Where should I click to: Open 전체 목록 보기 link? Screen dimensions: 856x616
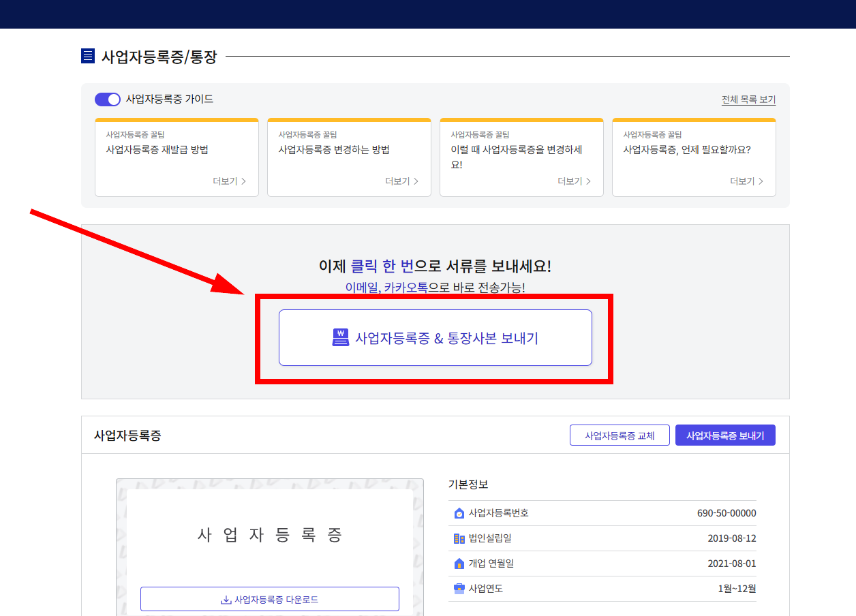point(748,99)
